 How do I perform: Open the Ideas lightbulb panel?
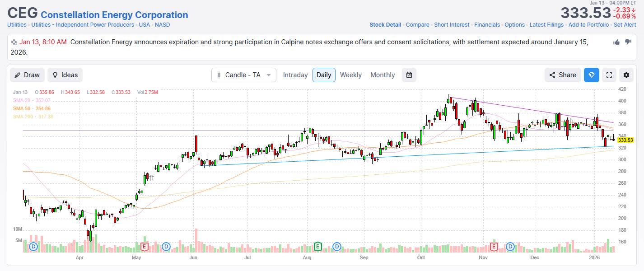click(x=65, y=75)
